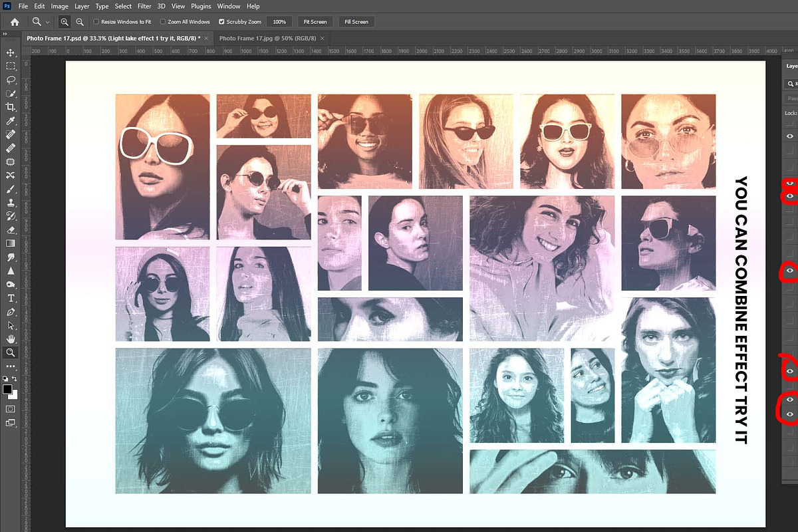Select the Clone Stamp tool
This screenshot has height=532, width=798.
coord(10,203)
